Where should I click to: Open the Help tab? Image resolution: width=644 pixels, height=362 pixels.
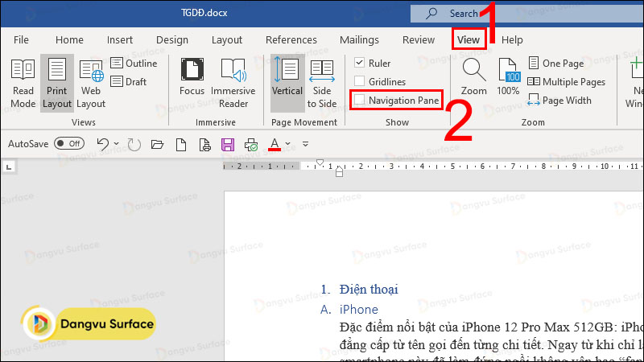click(x=512, y=39)
